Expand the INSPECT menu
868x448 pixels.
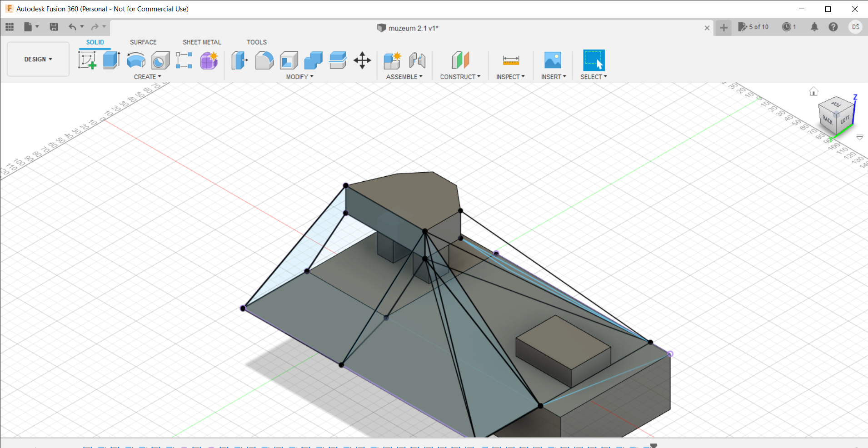coord(510,77)
